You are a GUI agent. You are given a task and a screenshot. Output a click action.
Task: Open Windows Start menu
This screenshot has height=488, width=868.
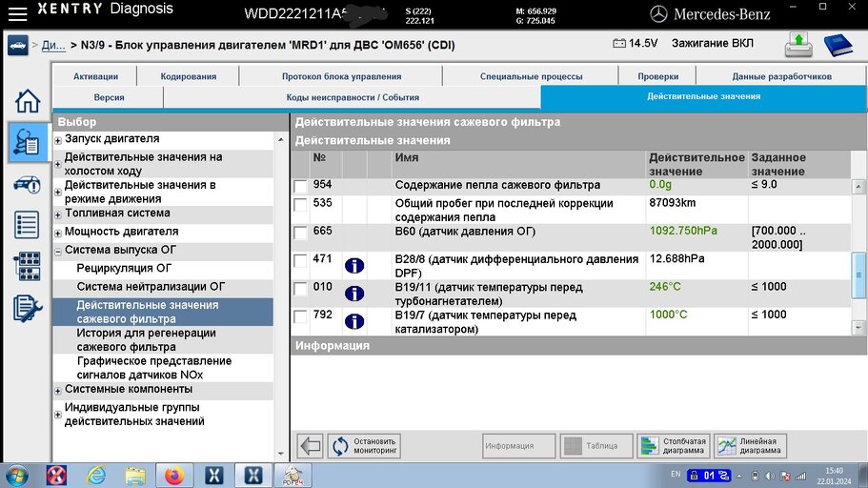tap(16, 476)
